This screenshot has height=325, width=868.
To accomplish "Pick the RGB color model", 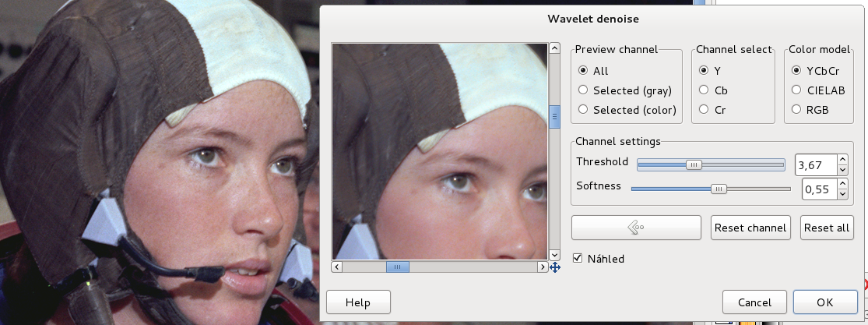I will click(796, 110).
